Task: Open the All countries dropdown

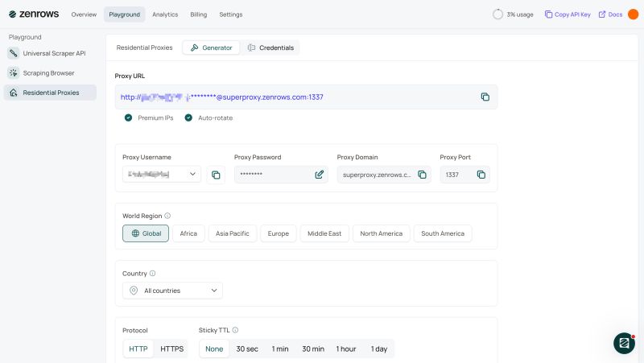Action: point(172,291)
